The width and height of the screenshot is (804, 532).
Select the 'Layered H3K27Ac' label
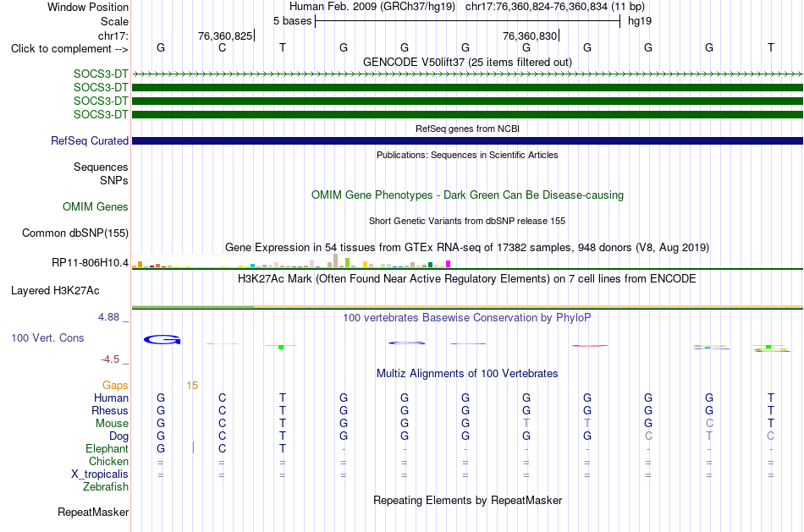point(55,291)
